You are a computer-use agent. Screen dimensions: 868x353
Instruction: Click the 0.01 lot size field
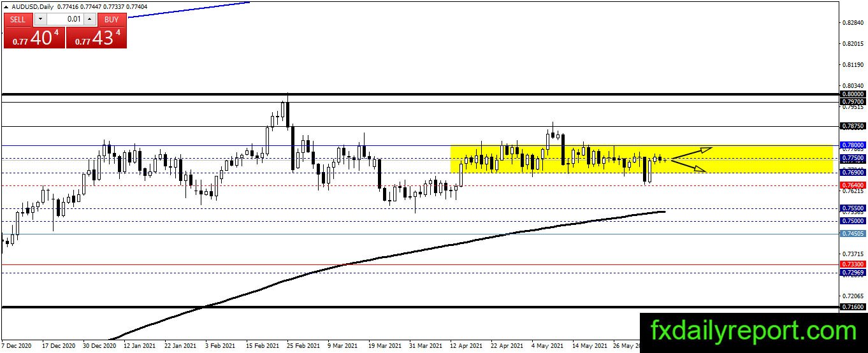click(x=64, y=19)
